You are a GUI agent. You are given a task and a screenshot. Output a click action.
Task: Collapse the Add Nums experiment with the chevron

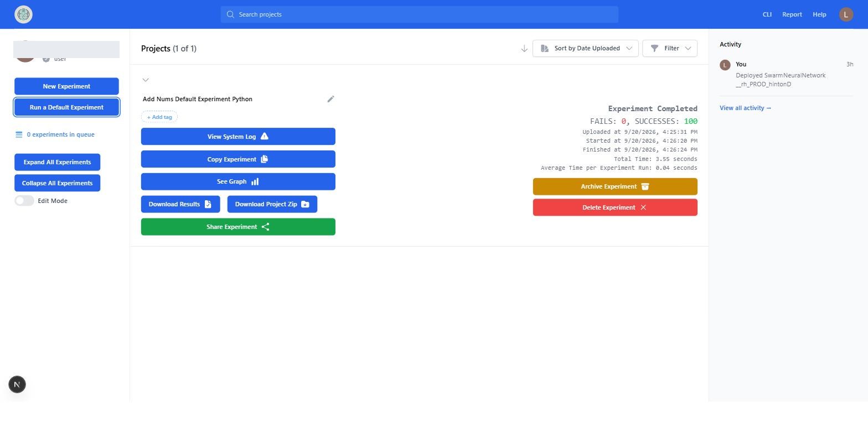tap(146, 80)
